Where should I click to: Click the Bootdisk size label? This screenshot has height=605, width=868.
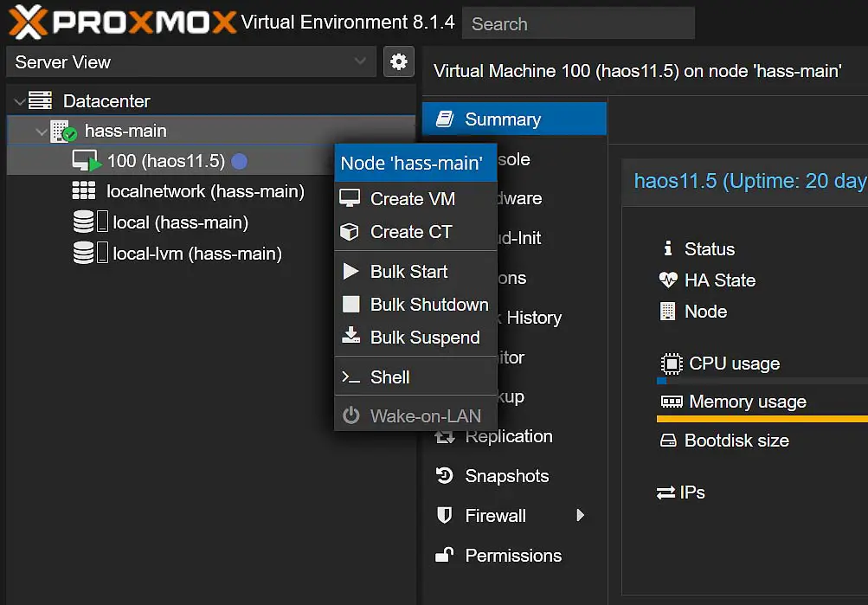click(x=736, y=441)
